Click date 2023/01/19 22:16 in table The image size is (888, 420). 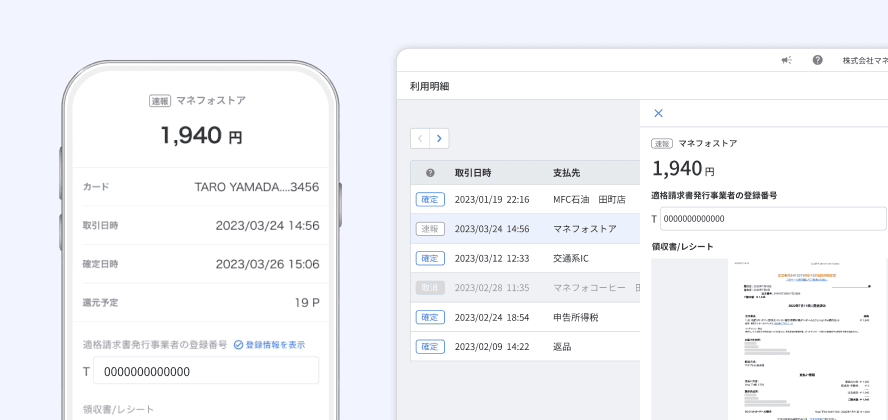tap(492, 199)
